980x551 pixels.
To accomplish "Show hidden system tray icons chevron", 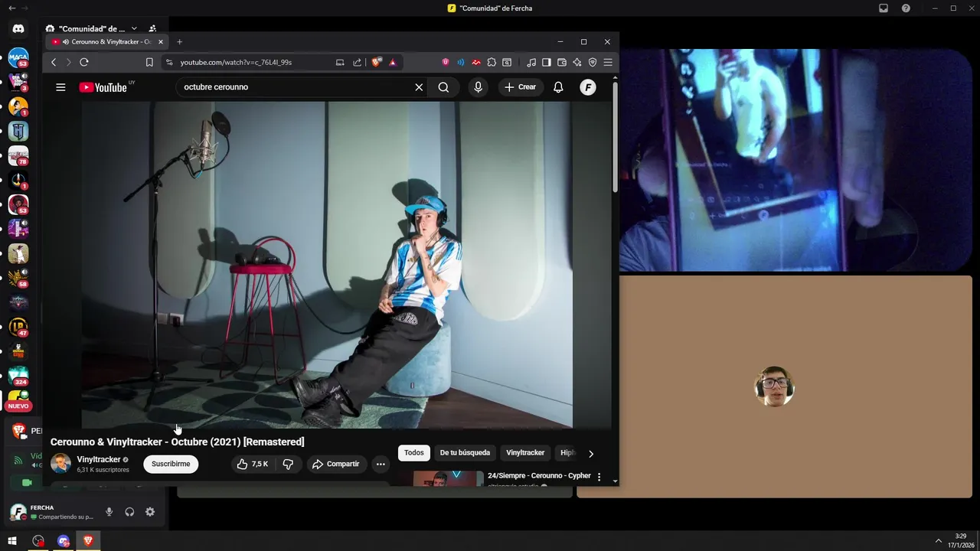I will click(x=939, y=541).
